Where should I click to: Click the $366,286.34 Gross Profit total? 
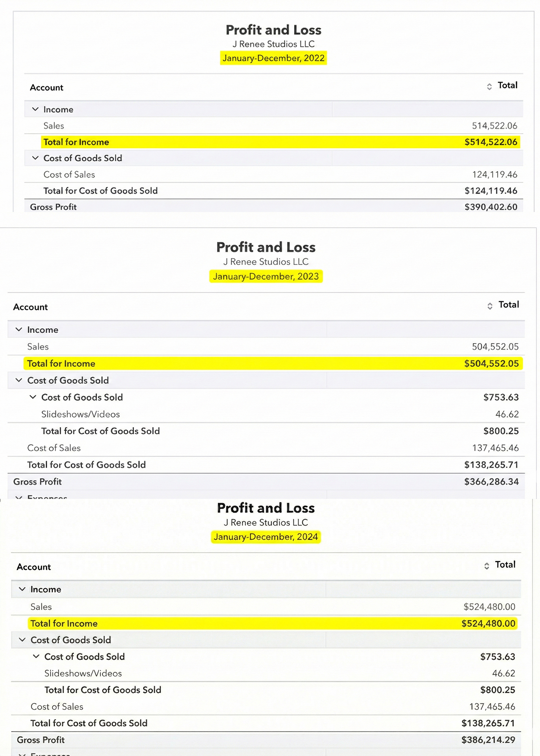click(491, 482)
